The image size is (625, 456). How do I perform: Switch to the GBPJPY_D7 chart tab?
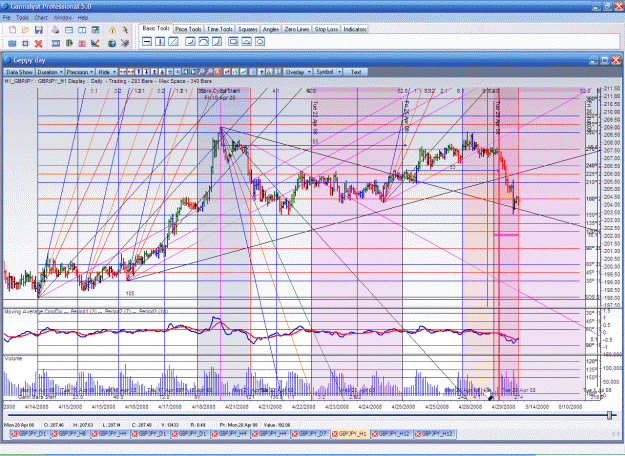pyautogui.click(x=310, y=434)
